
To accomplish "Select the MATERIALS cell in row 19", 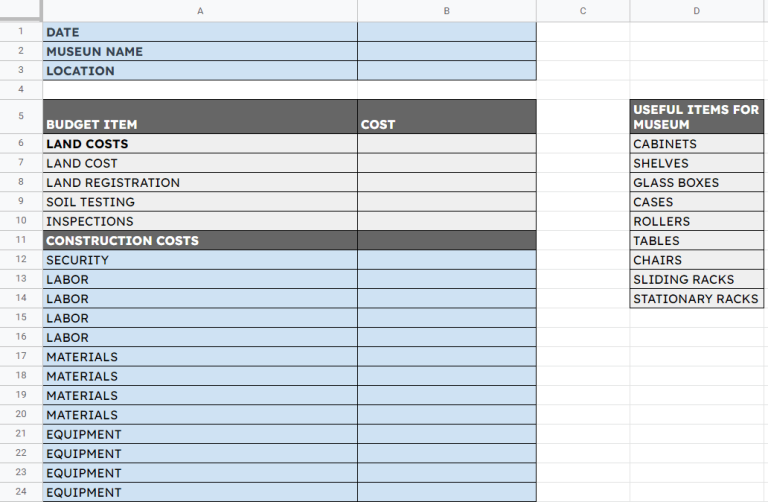I will click(200, 395).
